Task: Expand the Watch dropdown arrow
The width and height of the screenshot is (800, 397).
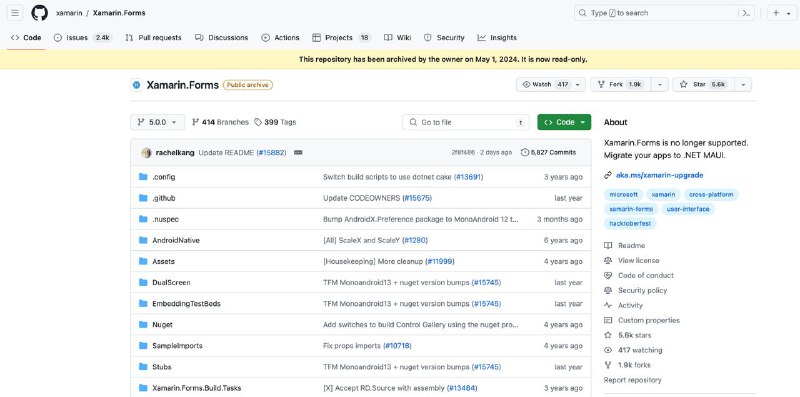Action: [x=578, y=85]
